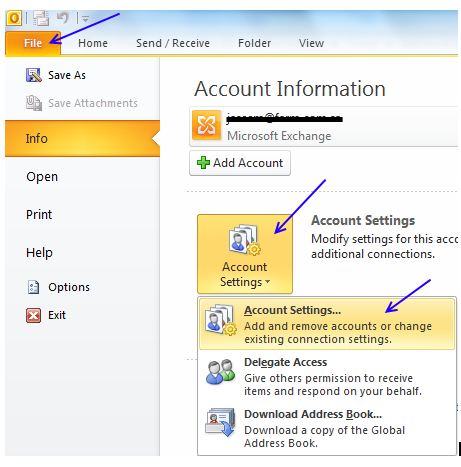The width and height of the screenshot is (461, 467).
Task: Click the red Exit icon
Action: pyautogui.click(x=33, y=315)
